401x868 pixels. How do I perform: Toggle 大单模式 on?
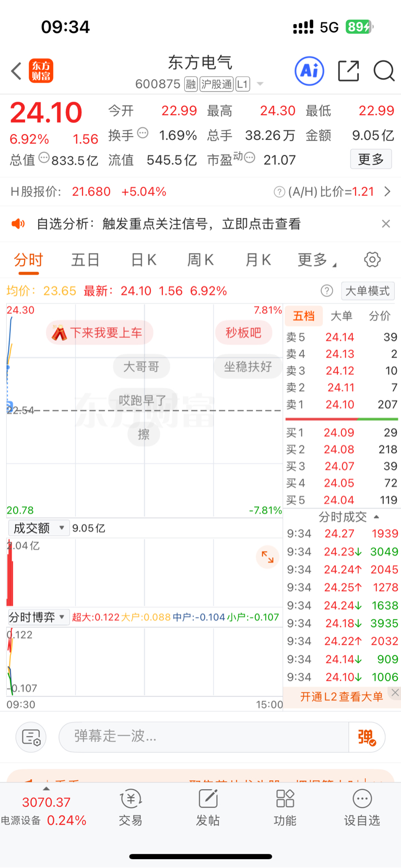click(368, 291)
